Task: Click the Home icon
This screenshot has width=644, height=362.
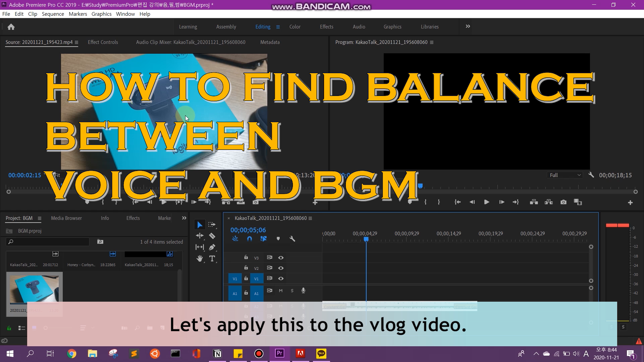Action: (11, 27)
